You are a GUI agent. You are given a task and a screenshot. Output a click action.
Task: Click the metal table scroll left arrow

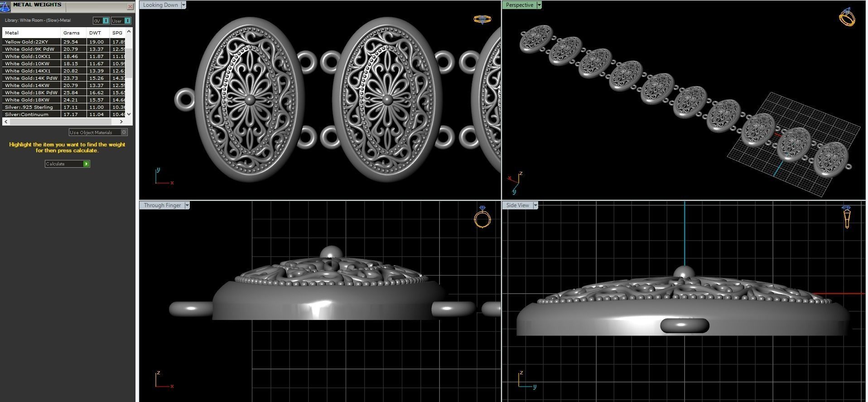pyautogui.click(x=5, y=121)
